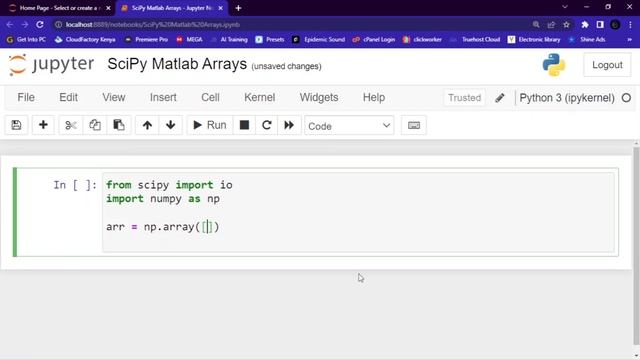The width and height of the screenshot is (640, 360).
Task: Toggle the browser side panel icon
Action: pyautogui.click(x=600, y=24)
